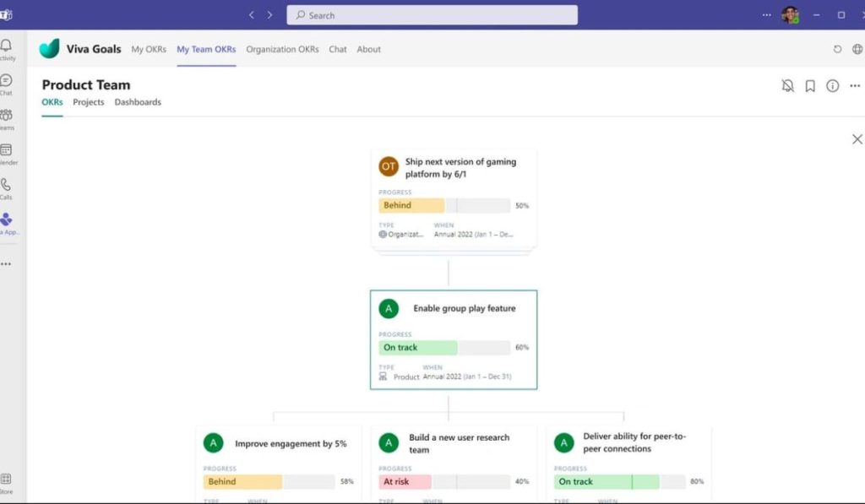Close the OKR alignment view
This screenshot has width=865, height=504.
857,139
